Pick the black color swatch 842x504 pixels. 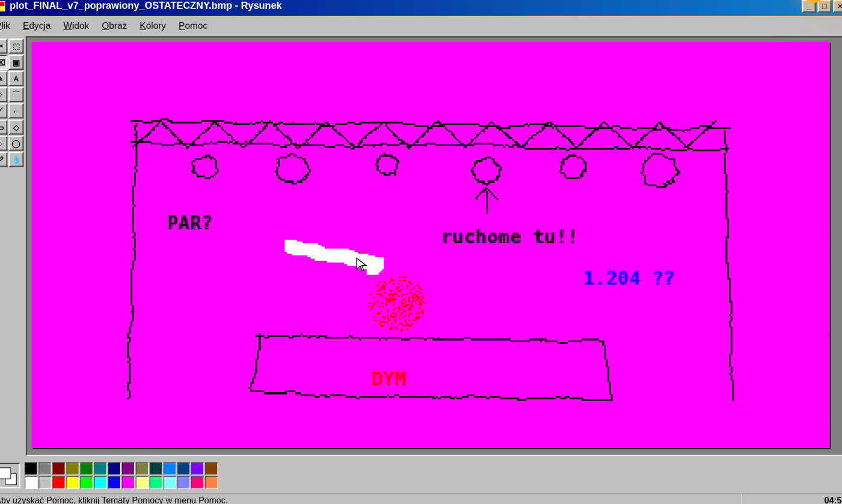[x=31, y=469]
